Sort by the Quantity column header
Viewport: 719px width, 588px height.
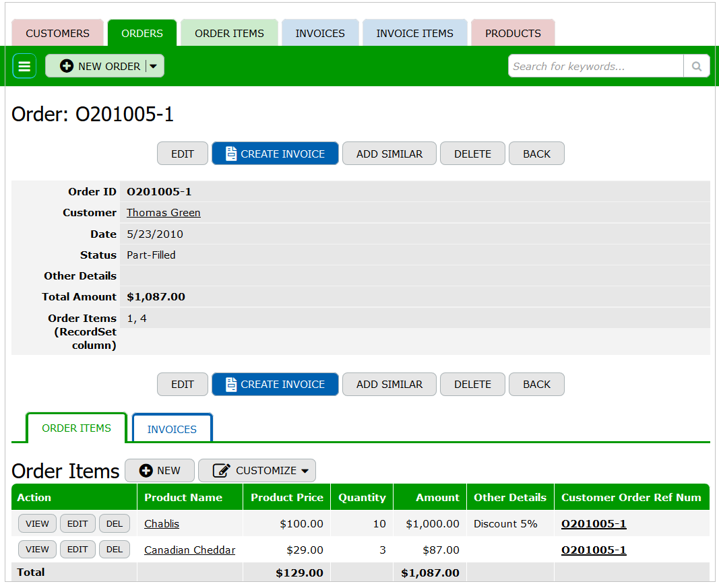(x=362, y=498)
